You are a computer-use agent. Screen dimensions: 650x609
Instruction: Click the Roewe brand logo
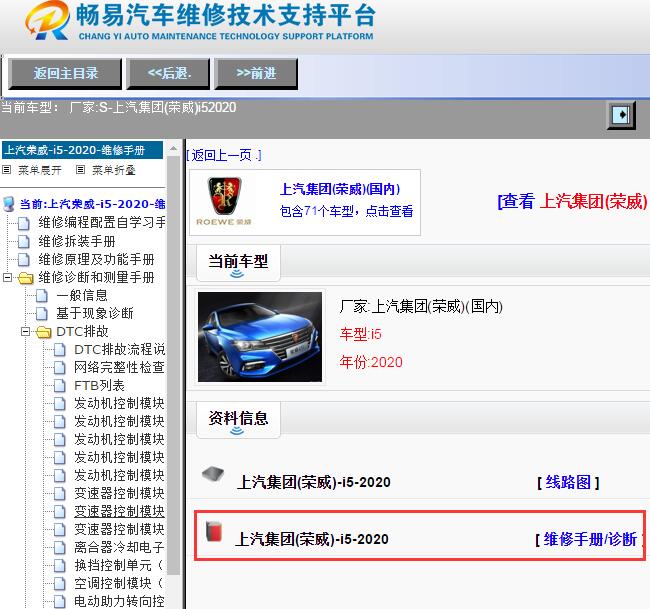pyautogui.click(x=224, y=202)
